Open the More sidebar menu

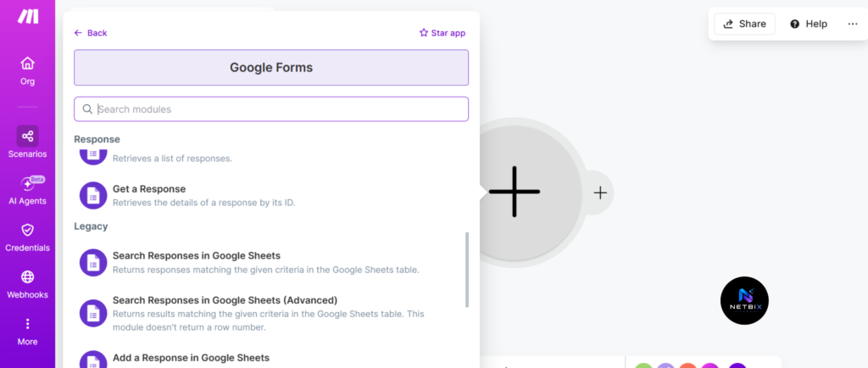pyautogui.click(x=27, y=332)
